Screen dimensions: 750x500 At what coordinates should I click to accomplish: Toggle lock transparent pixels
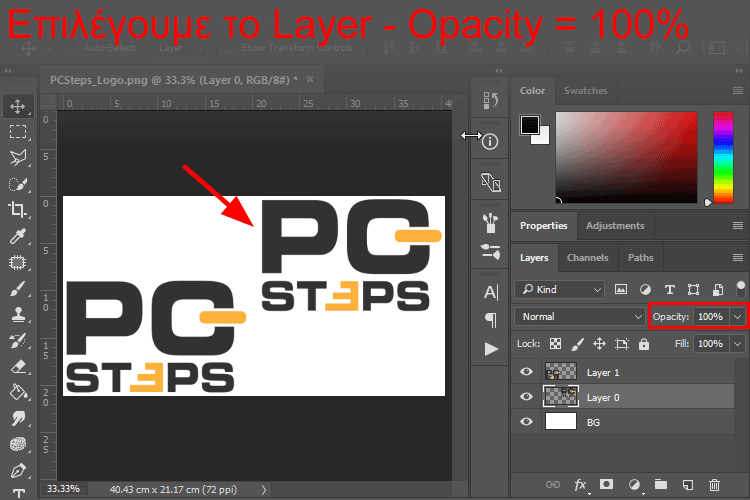click(555, 344)
